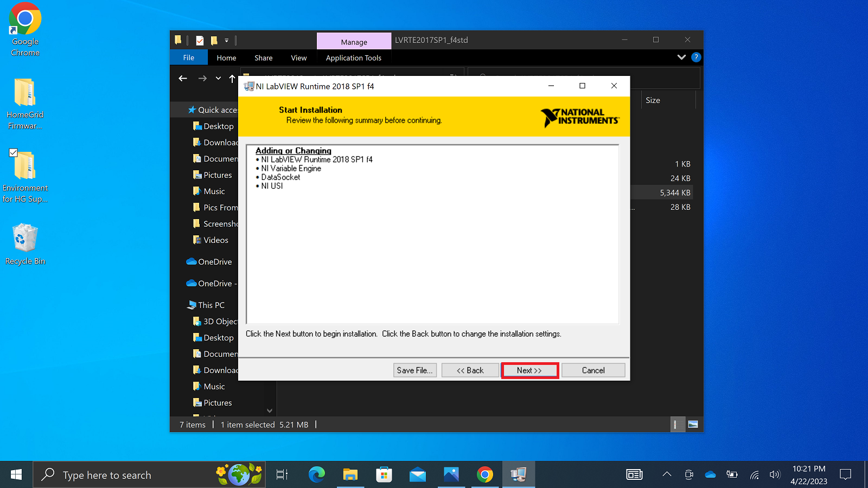Select Environment for HG Support folder icon
This screenshot has width=868, height=488.
coord(25,176)
